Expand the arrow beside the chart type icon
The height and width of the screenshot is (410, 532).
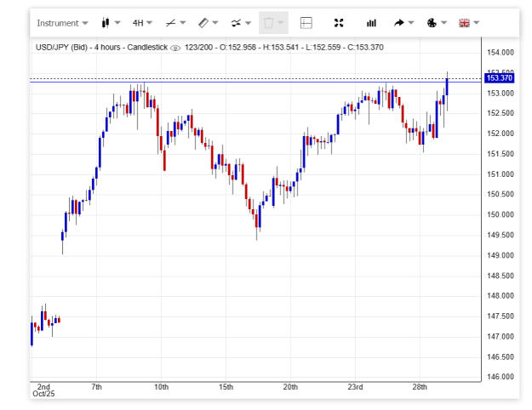tap(117, 23)
